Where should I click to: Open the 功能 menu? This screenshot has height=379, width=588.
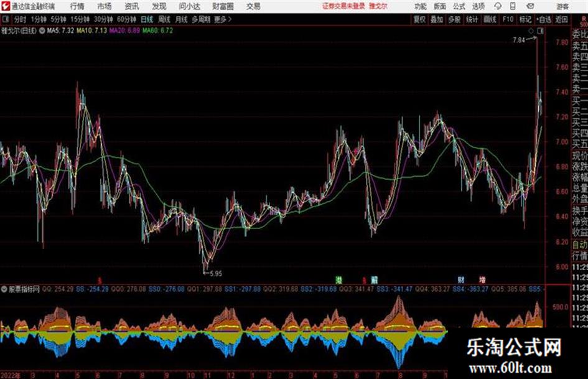pyautogui.click(x=421, y=6)
